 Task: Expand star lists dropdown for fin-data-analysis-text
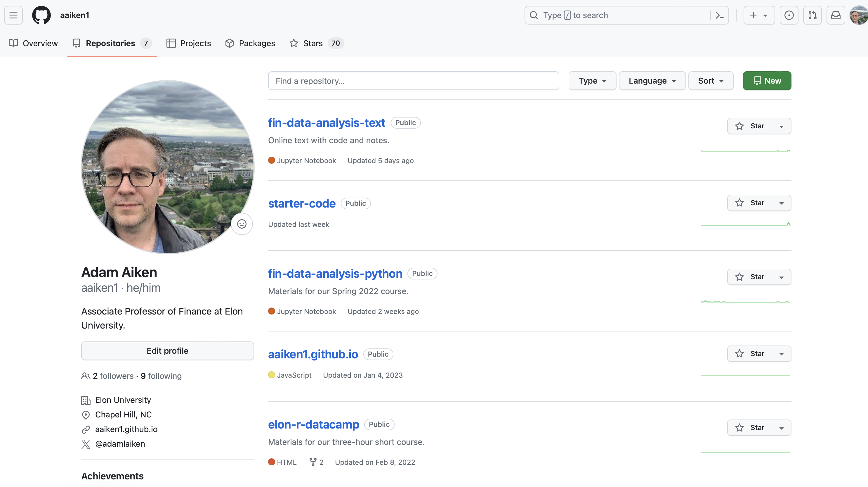tap(781, 126)
